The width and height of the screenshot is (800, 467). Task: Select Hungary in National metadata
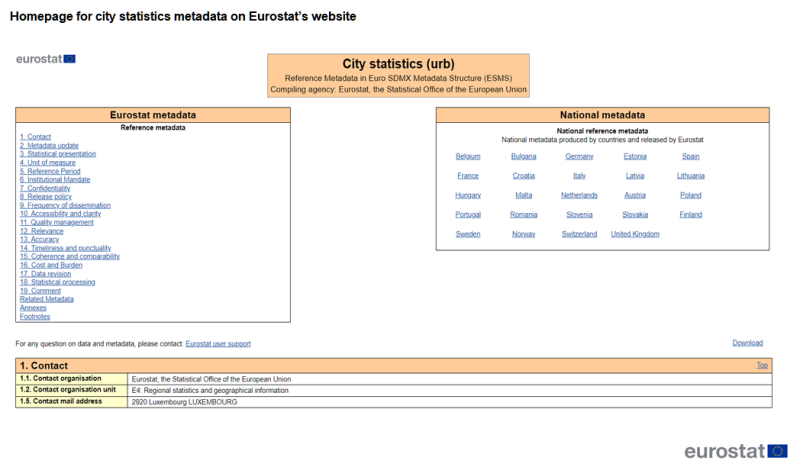(x=468, y=195)
